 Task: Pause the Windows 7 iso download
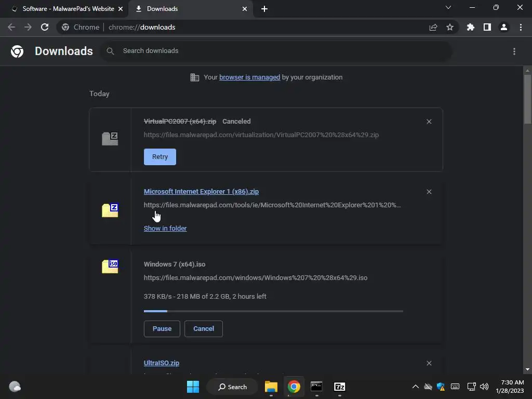tap(162, 329)
